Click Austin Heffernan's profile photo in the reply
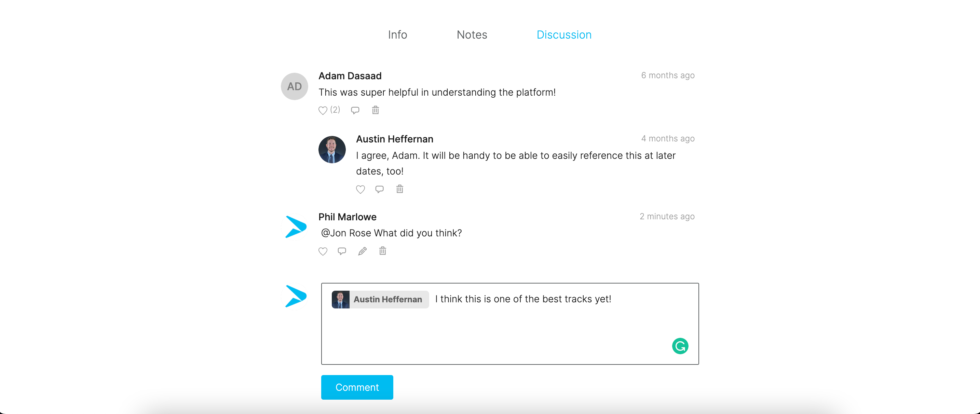The height and width of the screenshot is (414, 980). pos(332,149)
